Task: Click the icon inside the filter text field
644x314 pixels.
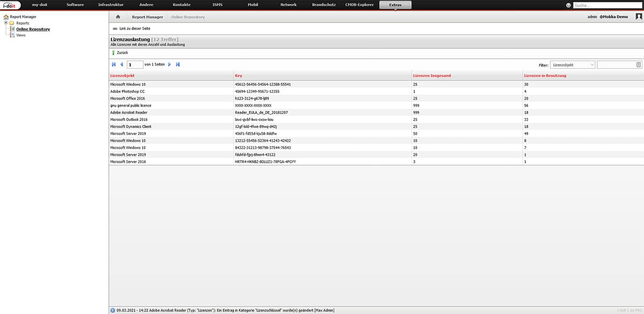Action: click(639, 65)
